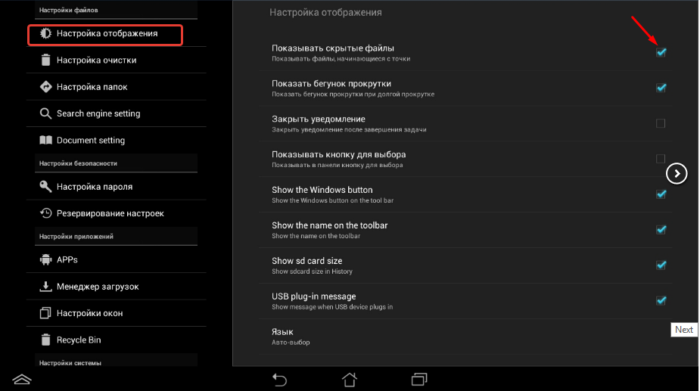
Task: Toggle USB plug-in message checkbox
Action: [661, 300]
